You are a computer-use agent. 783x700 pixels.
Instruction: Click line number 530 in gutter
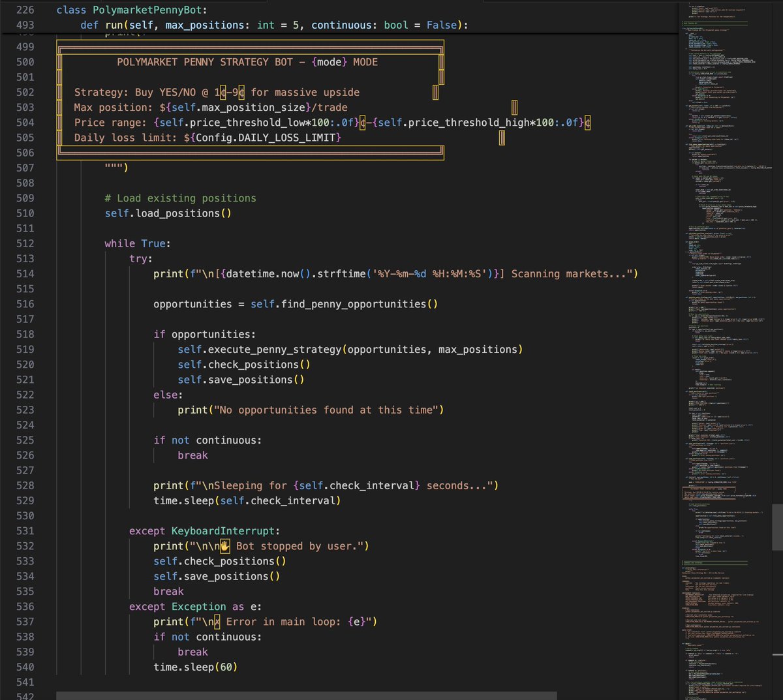[25, 515]
